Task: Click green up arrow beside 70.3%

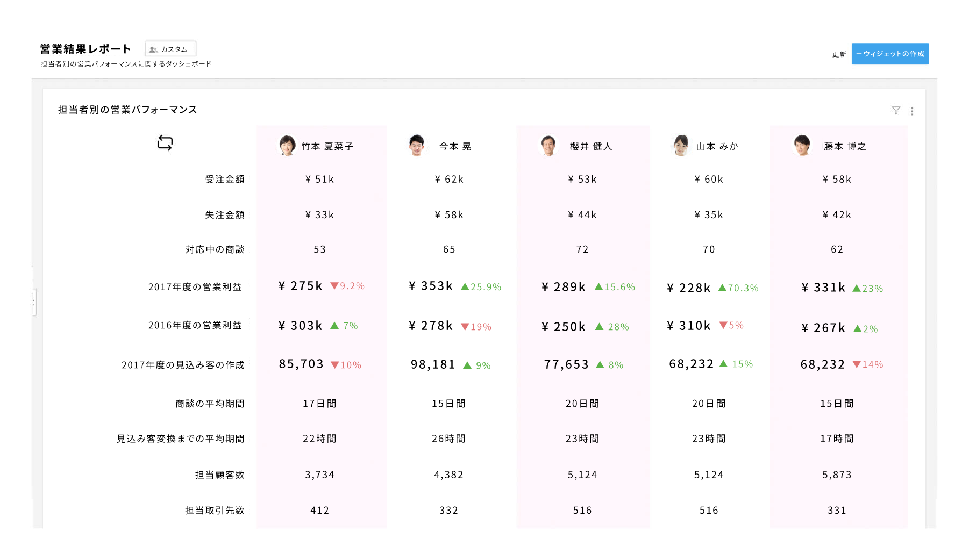Action: click(722, 288)
